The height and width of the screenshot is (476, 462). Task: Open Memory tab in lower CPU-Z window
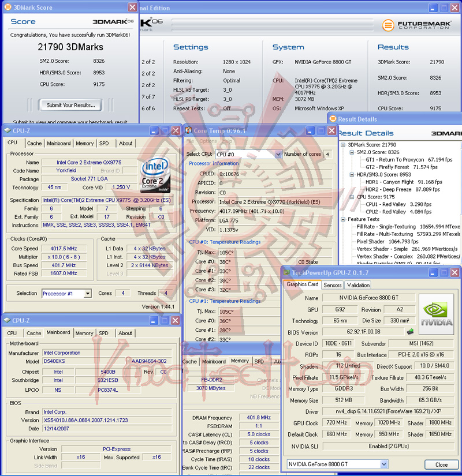click(84, 333)
